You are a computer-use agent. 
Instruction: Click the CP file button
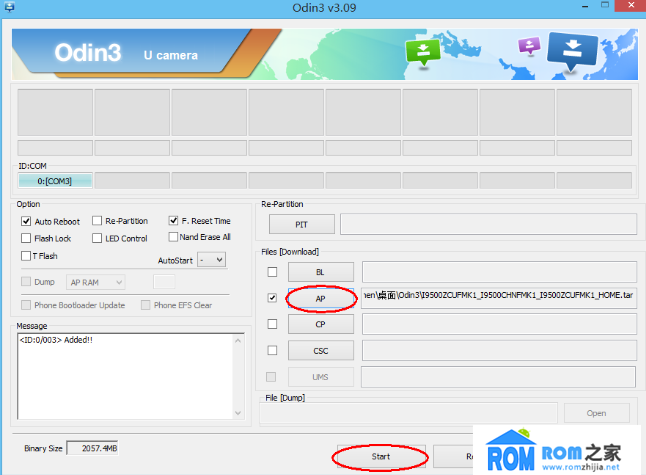tap(321, 324)
